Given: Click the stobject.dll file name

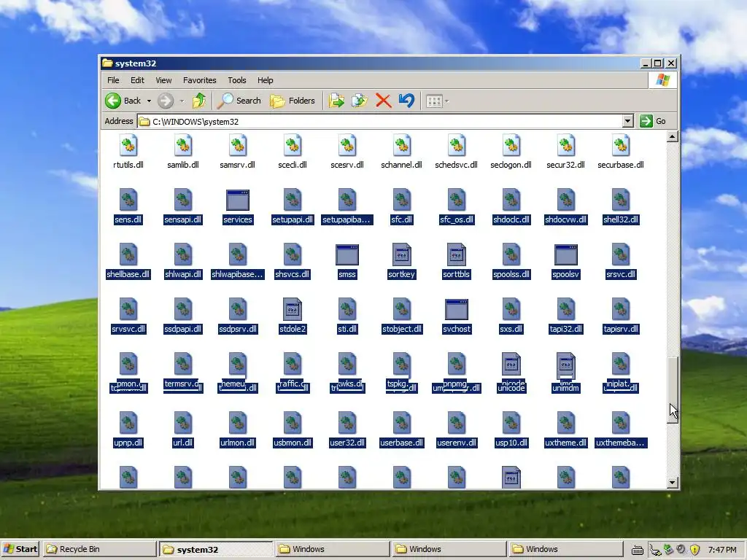Looking at the screenshot, I should pos(402,329).
